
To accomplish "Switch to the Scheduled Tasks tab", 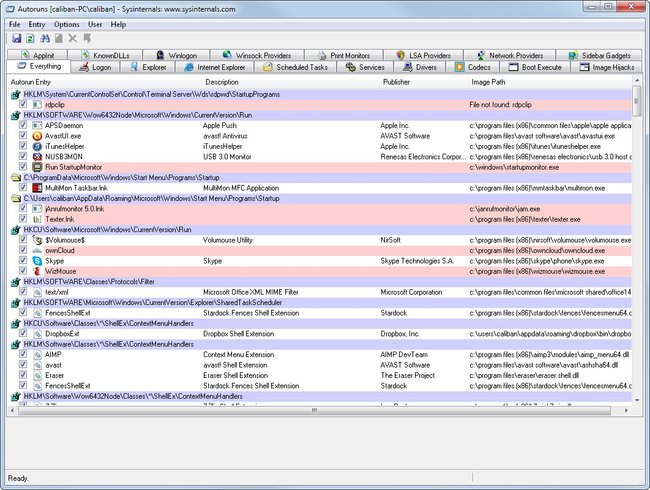I will [x=295, y=67].
